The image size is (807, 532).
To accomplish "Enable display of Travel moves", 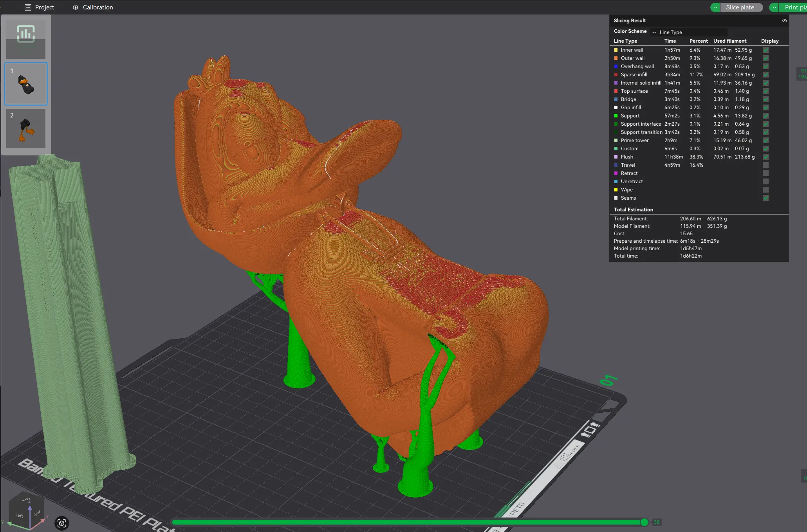I will (765, 165).
